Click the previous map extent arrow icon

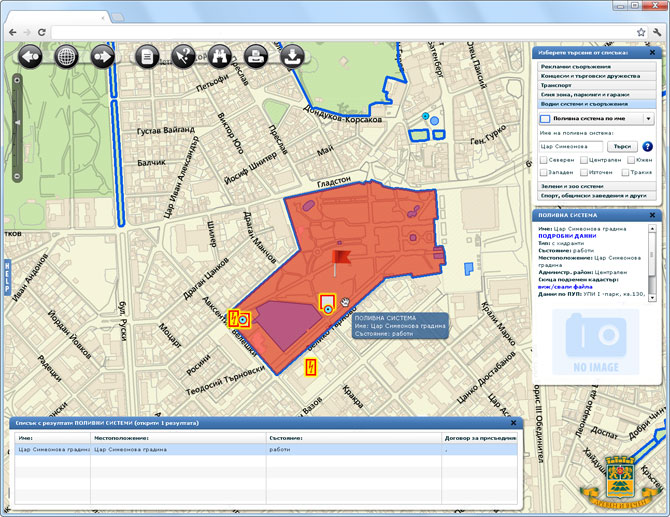(30, 56)
